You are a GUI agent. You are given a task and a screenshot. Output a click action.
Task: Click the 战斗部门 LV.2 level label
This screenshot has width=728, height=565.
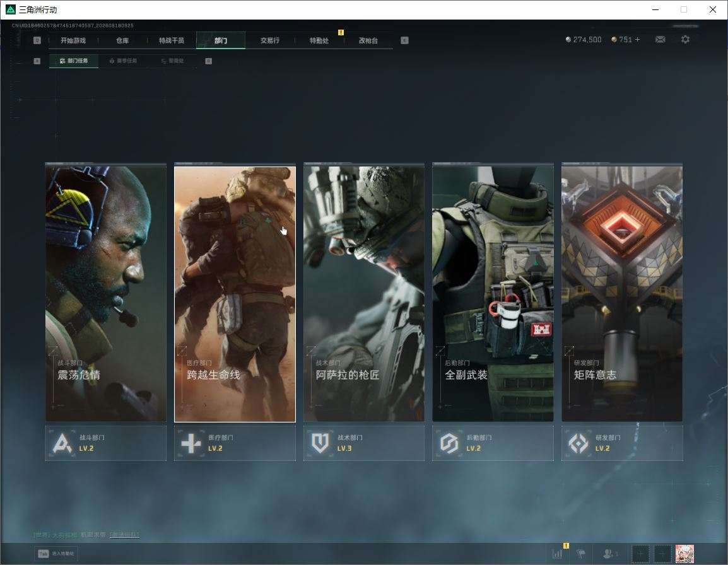[x=86, y=448]
